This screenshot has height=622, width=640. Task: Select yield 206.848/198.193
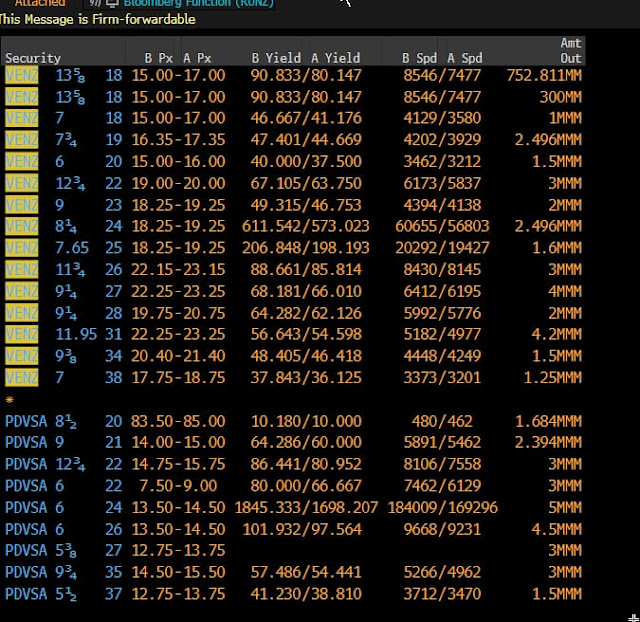point(305,248)
